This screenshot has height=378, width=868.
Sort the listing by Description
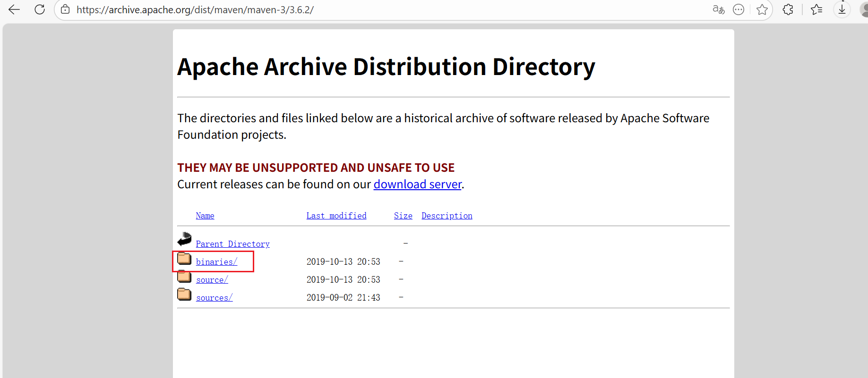(447, 216)
